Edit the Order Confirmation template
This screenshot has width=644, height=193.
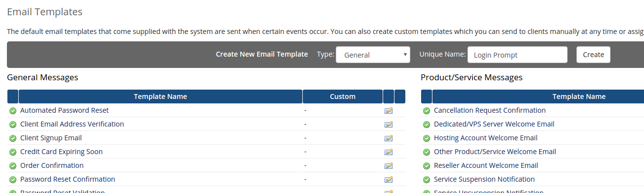(x=389, y=165)
